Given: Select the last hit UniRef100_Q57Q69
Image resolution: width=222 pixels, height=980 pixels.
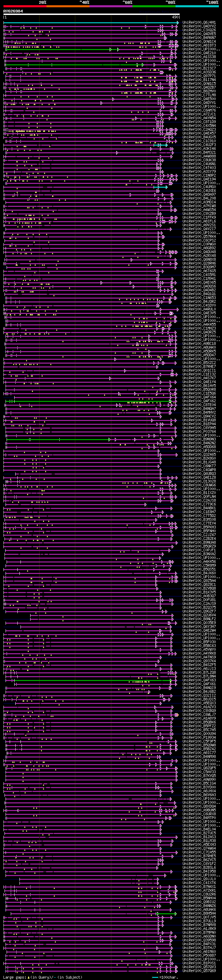Looking at the screenshot, I should coord(199,971).
